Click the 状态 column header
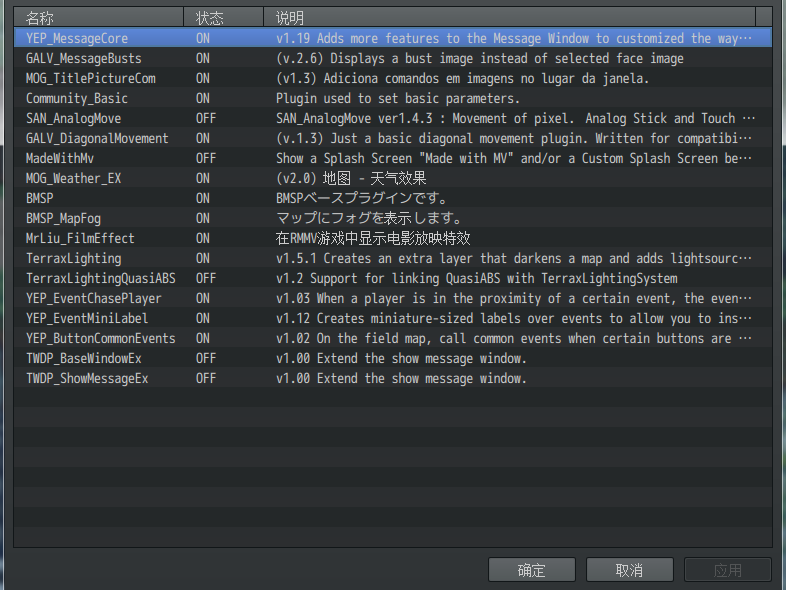The height and width of the screenshot is (590, 786). [224, 18]
